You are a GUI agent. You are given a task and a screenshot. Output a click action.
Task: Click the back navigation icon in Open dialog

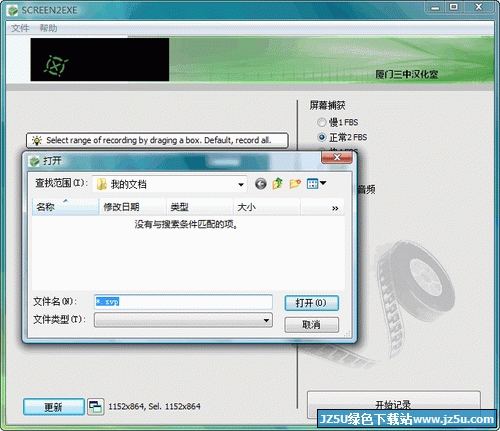click(x=261, y=184)
